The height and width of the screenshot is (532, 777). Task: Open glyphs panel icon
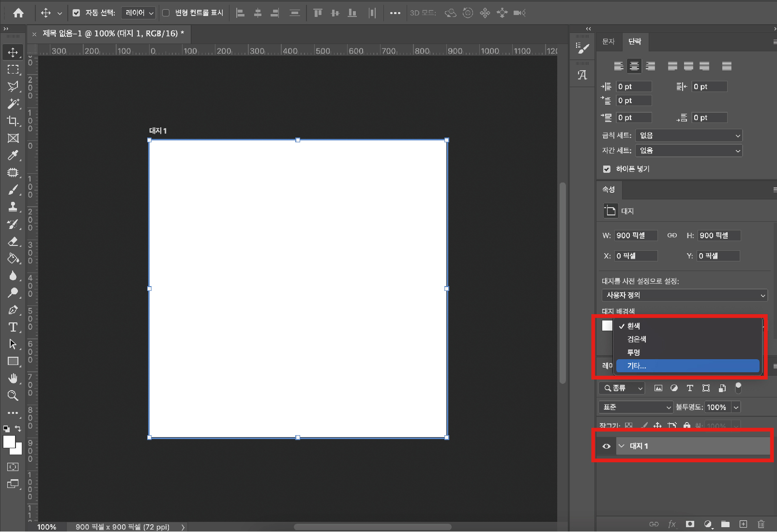click(582, 75)
